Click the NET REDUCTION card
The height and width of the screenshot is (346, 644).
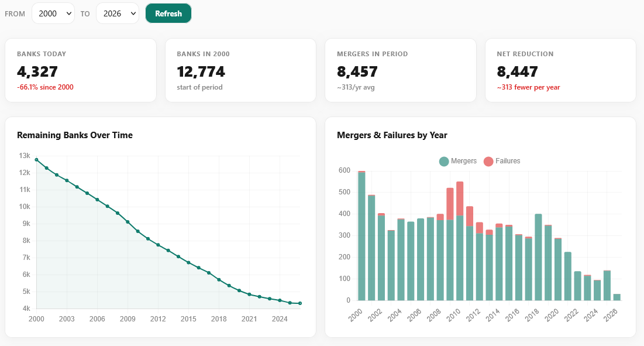pos(560,70)
